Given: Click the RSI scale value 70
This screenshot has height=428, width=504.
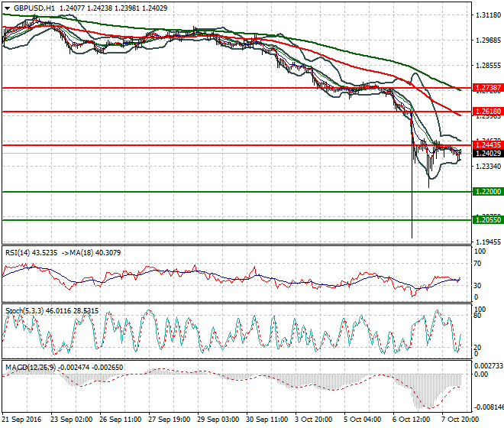Looking at the screenshot, I should point(477,264).
